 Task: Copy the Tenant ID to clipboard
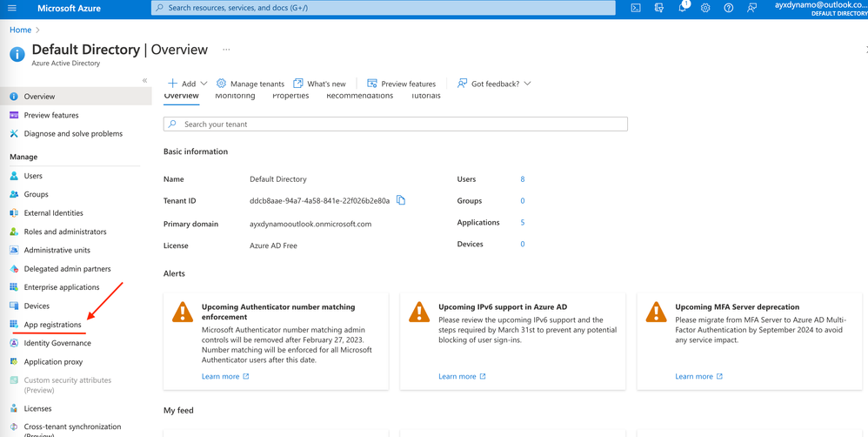401,200
